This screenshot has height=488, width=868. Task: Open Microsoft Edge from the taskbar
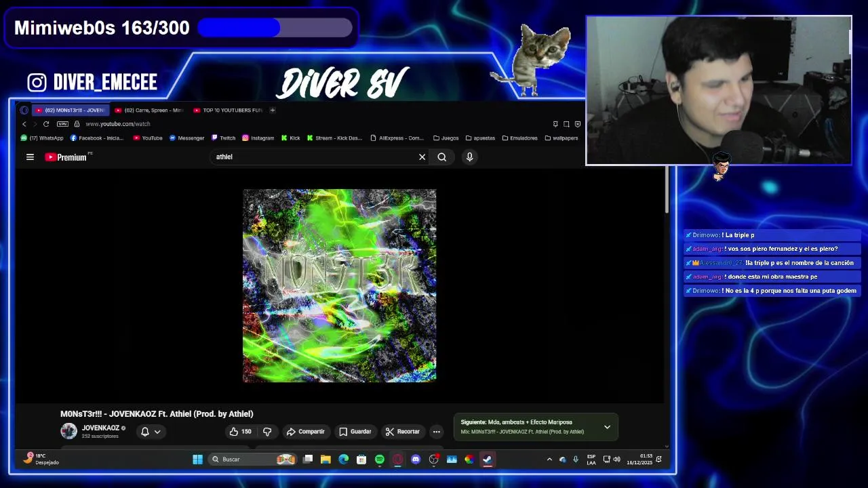pyautogui.click(x=344, y=460)
